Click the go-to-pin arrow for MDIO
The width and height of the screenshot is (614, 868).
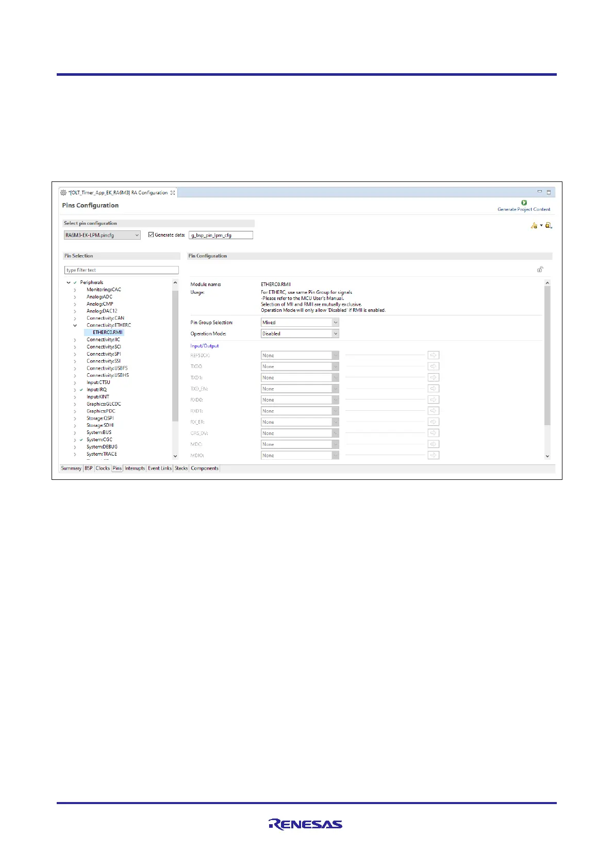(434, 455)
